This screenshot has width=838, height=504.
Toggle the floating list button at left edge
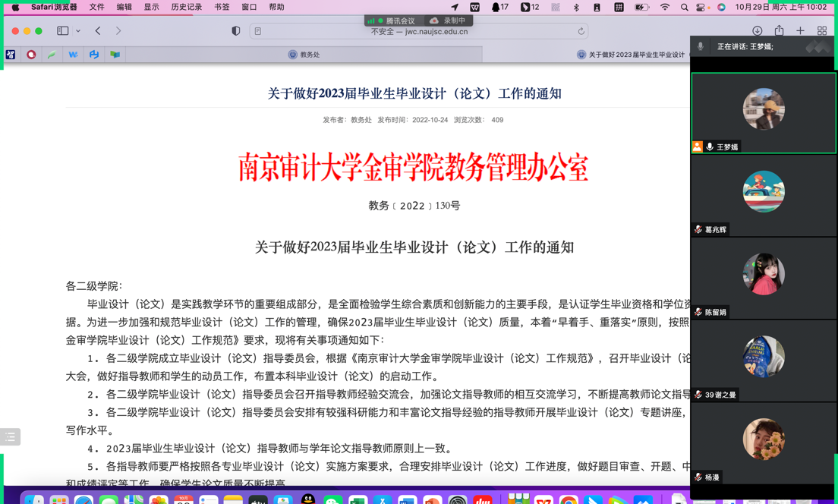point(10,436)
